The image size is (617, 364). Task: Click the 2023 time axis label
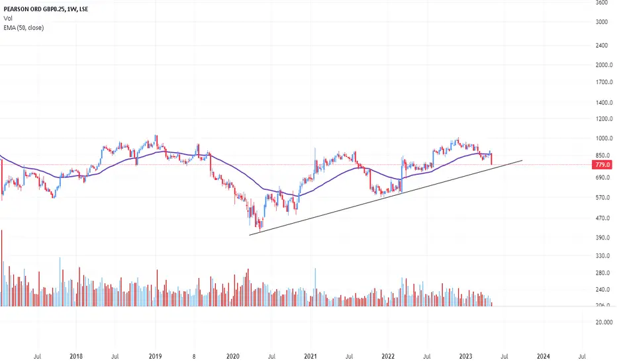click(465, 357)
